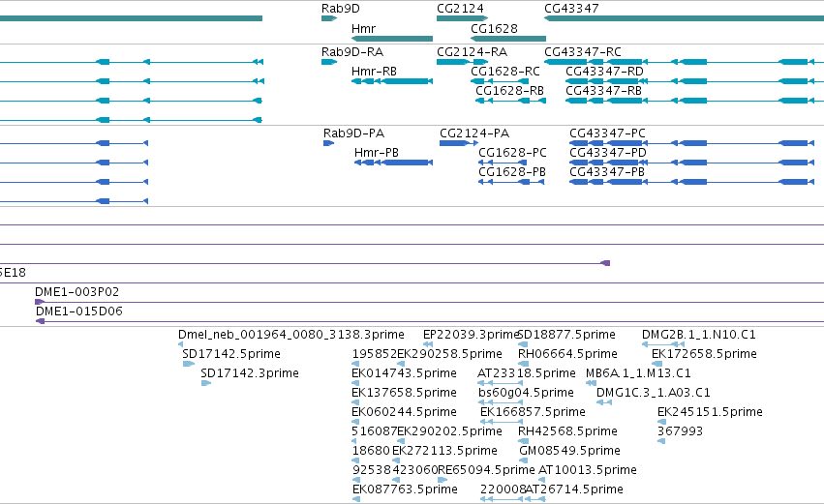The height and width of the screenshot is (504, 824).
Task: Click the AT23318.5prime EST label
Action: [x=527, y=373]
